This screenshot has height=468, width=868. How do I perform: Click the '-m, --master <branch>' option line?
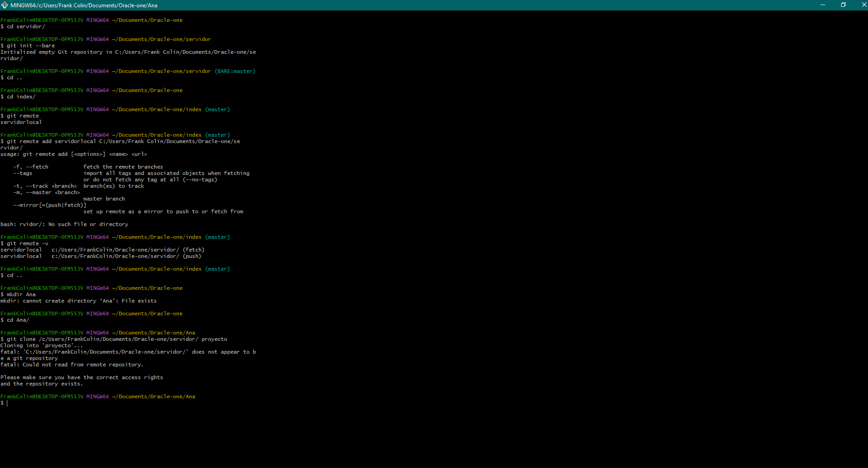tap(47, 192)
